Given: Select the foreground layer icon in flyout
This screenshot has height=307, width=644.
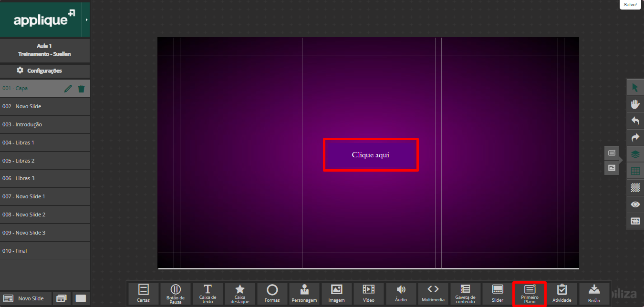Looking at the screenshot, I should [612, 153].
